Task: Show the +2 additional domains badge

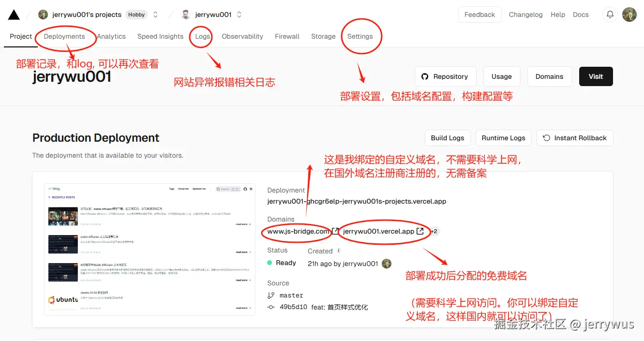Action: [434, 231]
